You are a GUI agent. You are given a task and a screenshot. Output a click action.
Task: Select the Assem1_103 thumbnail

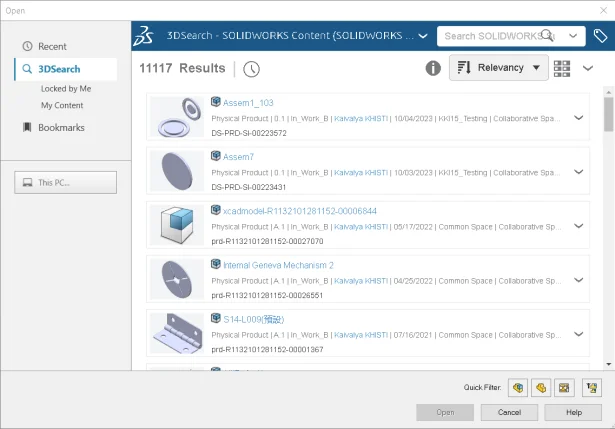point(177,117)
